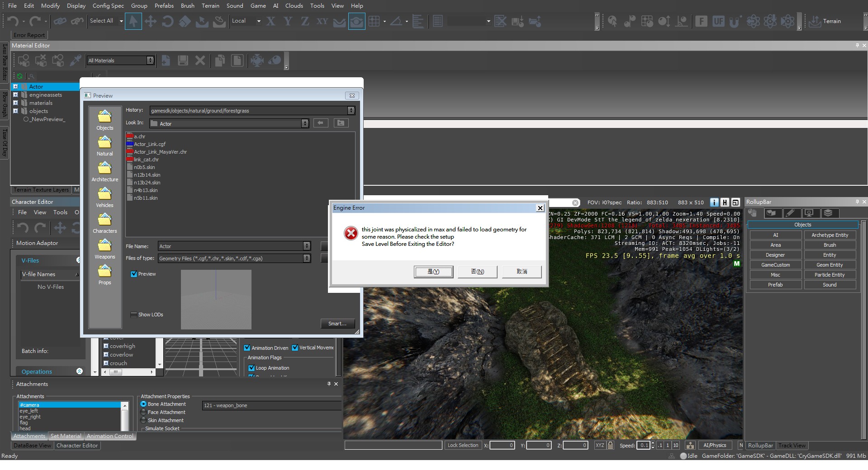868x470 pixels.
Task: Click the Terrain export icon in toolbar
Action: point(815,21)
